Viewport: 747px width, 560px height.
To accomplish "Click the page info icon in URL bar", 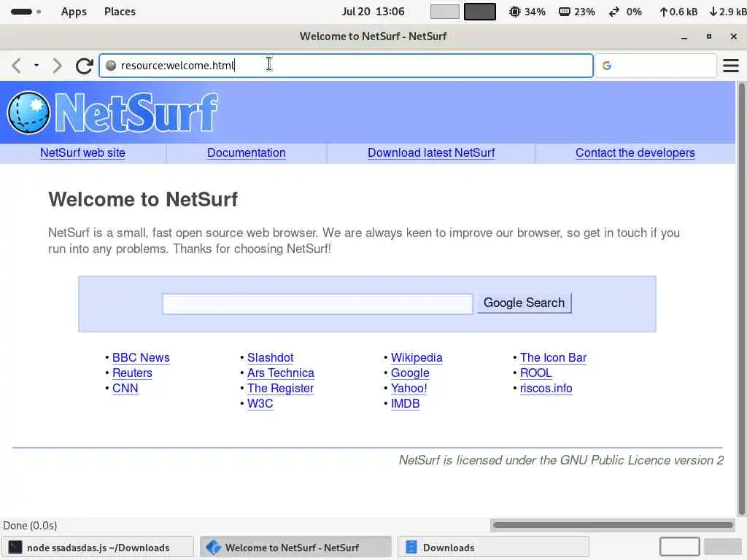I will coord(111,65).
